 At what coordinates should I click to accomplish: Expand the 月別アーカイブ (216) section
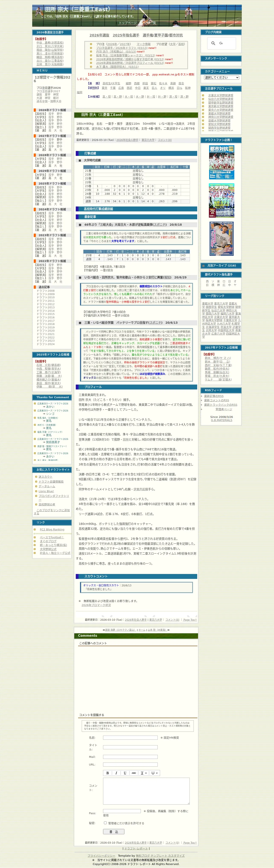[222, 265]
